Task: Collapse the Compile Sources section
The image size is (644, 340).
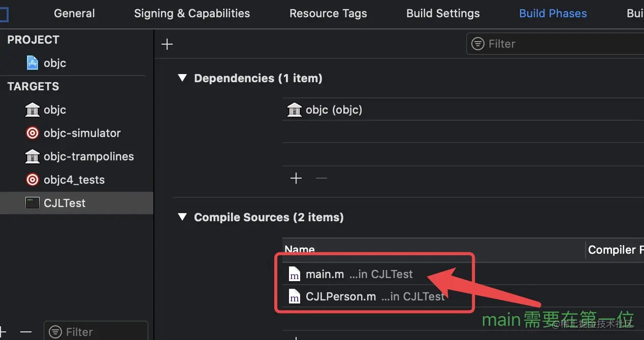Action: coord(182,217)
